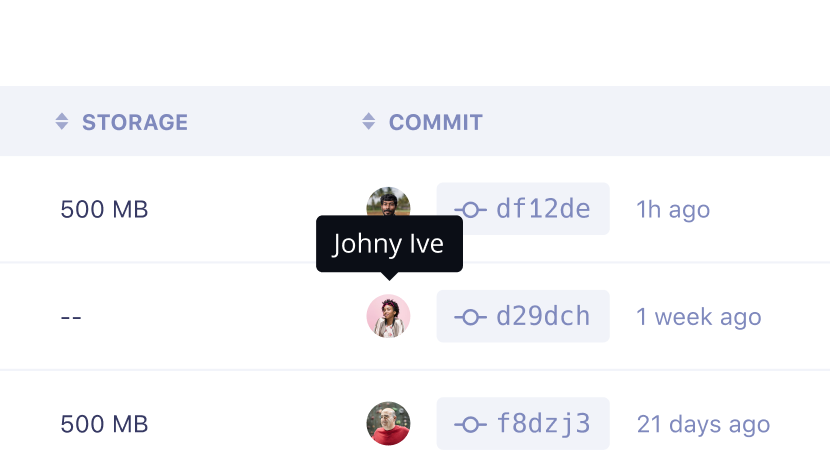Open commit hash df12de
830x471 pixels.
tap(543, 209)
